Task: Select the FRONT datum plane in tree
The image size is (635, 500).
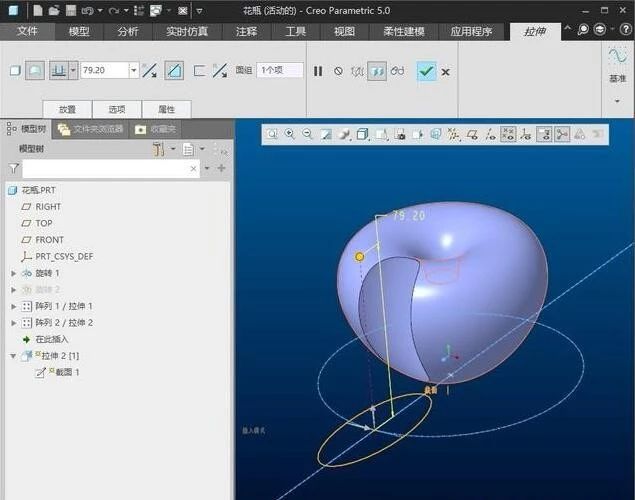Action: pos(49,240)
